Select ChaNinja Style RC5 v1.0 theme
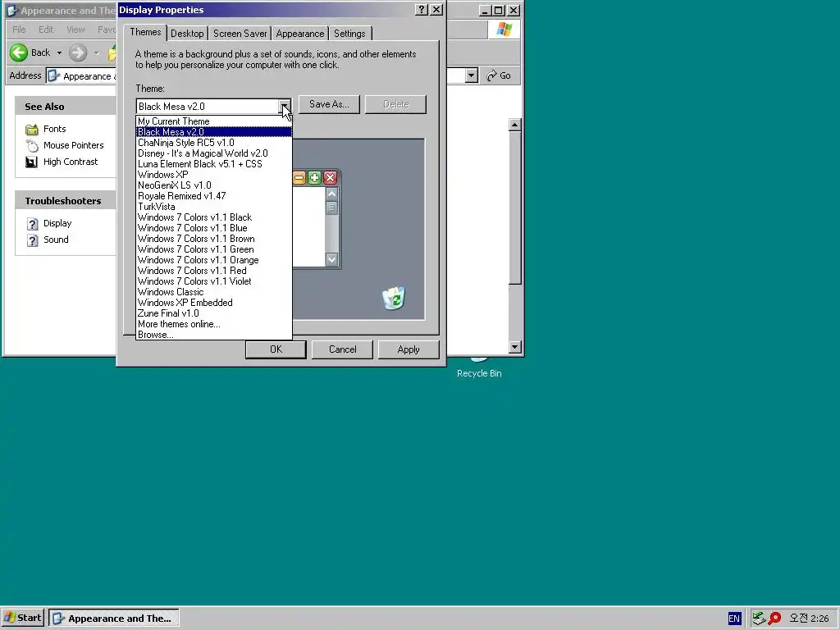This screenshot has height=630, width=840. 214,143
